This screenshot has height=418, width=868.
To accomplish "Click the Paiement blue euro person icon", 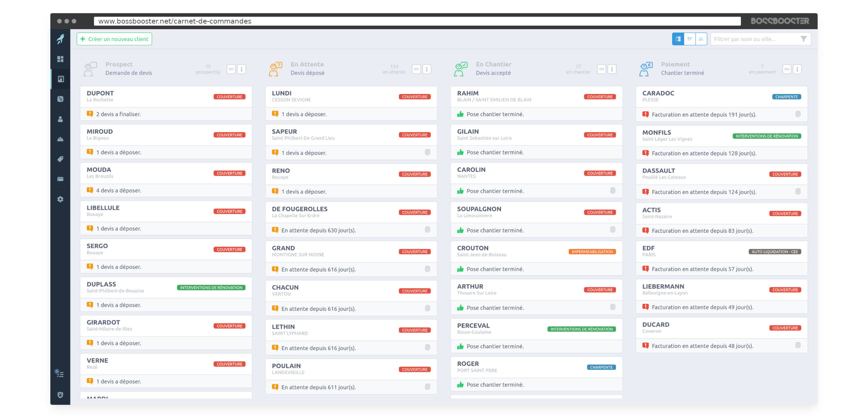I will (646, 69).
